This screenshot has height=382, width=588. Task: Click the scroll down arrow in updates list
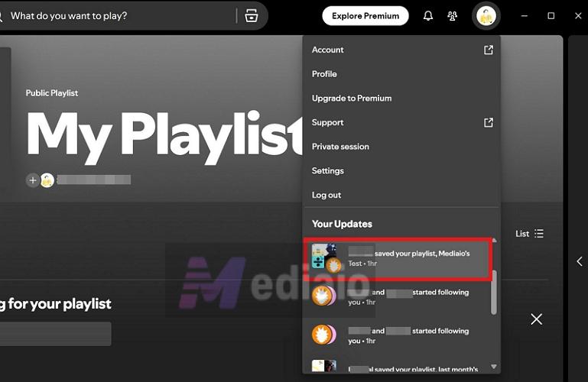(494, 367)
